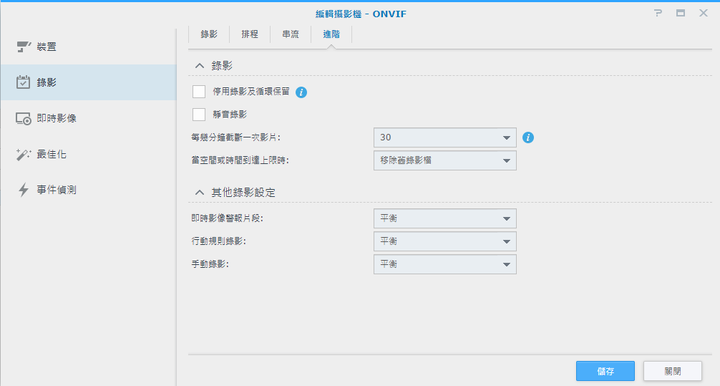The image size is (720, 386).
Task: Show info for 停用錄影及循環保留
Action: pyautogui.click(x=301, y=92)
